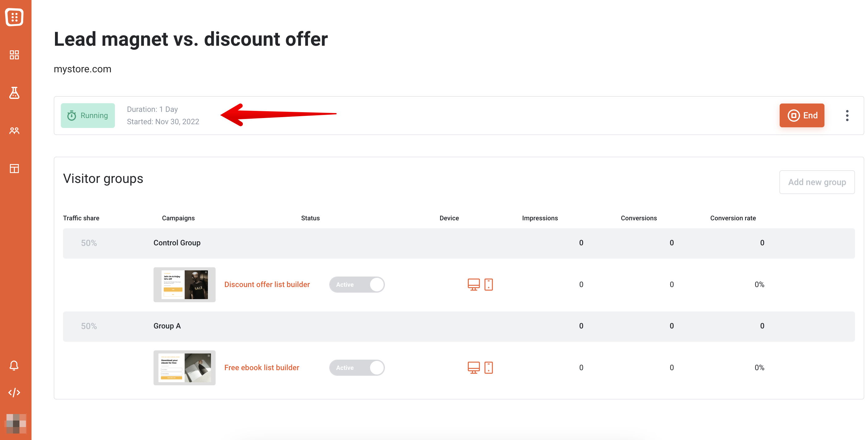Screen dimensions: 868x440
Task: Click desktop device icon for Discount offer campaign
Action: point(474,284)
